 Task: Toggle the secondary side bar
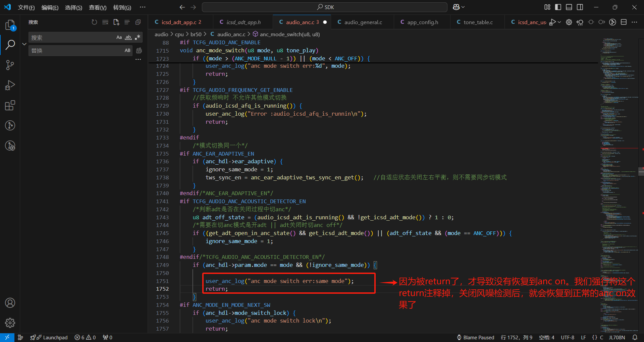[580, 7]
